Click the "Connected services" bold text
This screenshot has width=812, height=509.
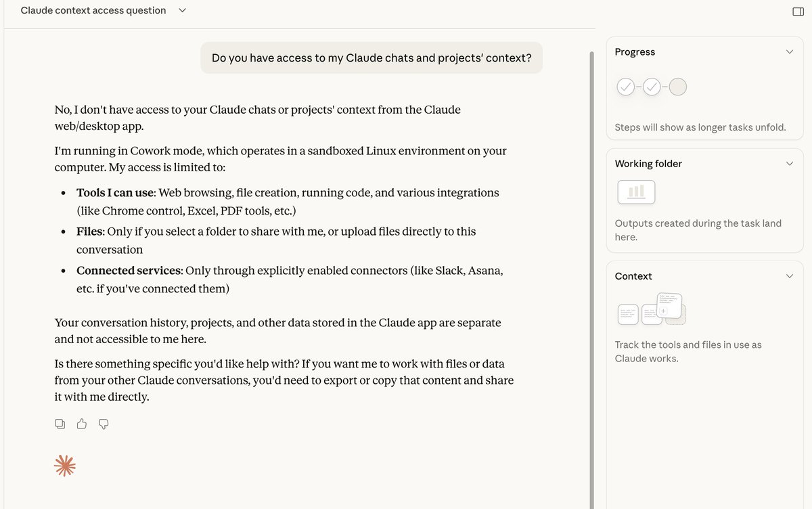click(x=129, y=271)
